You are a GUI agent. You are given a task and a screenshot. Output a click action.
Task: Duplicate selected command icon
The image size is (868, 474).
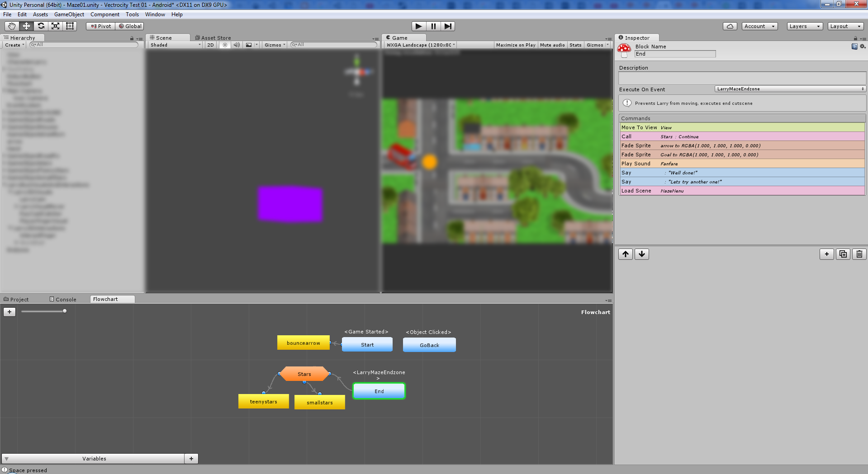pyautogui.click(x=843, y=254)
